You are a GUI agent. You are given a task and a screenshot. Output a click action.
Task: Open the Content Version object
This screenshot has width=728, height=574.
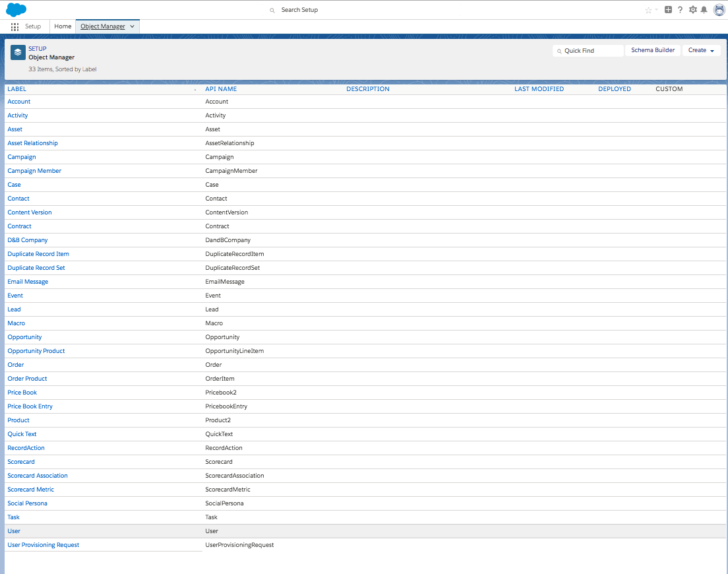29,212
